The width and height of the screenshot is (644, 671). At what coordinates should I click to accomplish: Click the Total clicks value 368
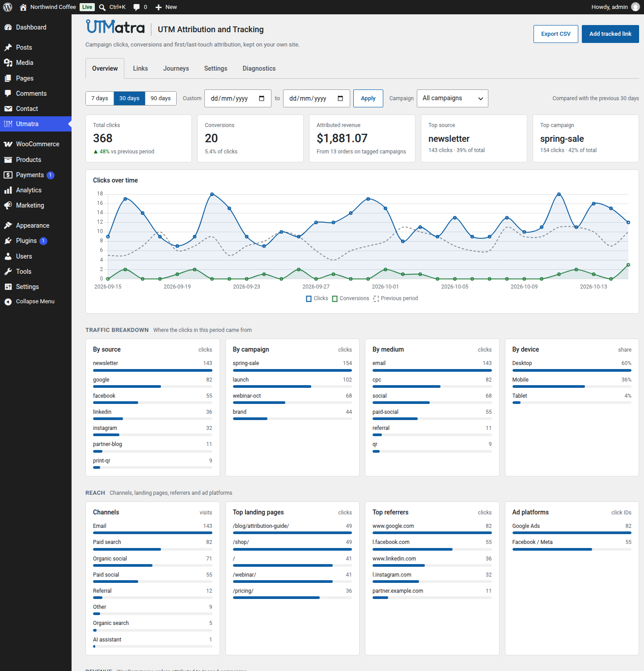(x=103, y=138)
